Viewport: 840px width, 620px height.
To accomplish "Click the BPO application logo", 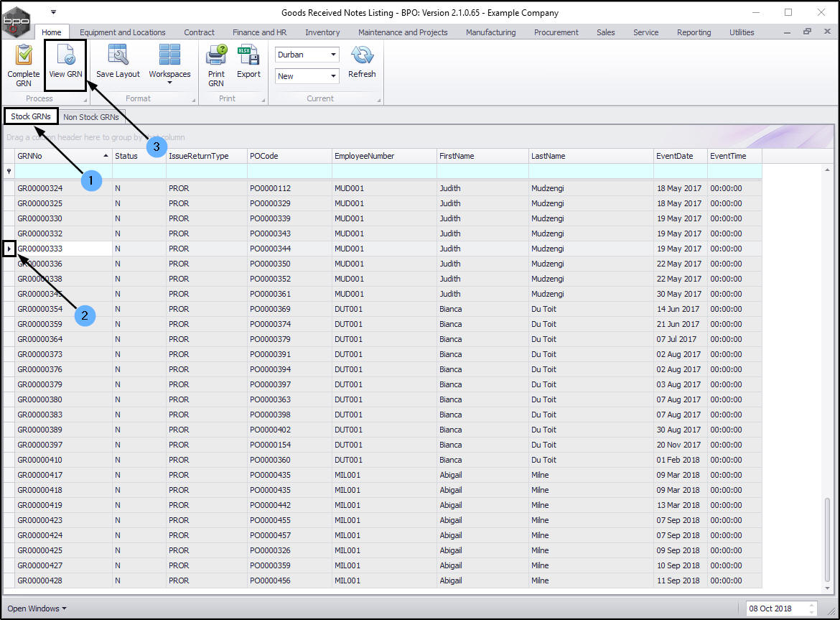I will coord(17,21).
